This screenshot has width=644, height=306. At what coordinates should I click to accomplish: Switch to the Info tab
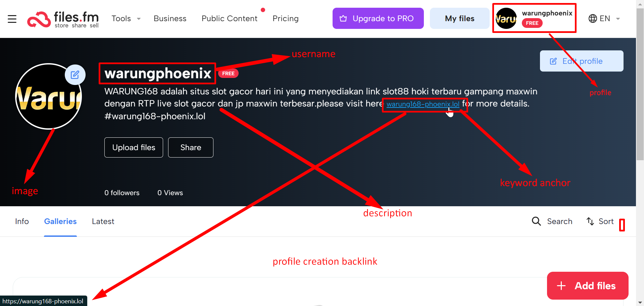pos(22,221)
